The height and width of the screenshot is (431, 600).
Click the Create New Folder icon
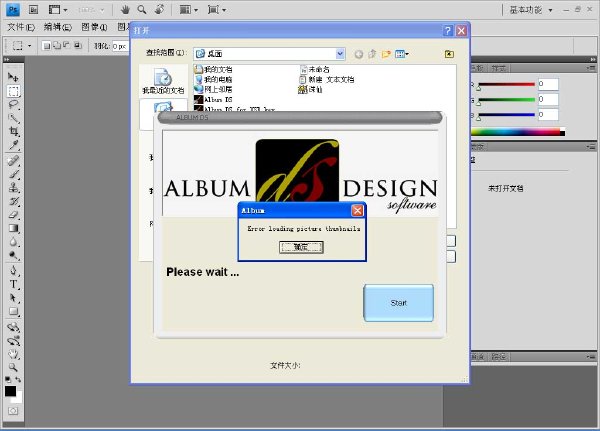click(x=386, y=54)
